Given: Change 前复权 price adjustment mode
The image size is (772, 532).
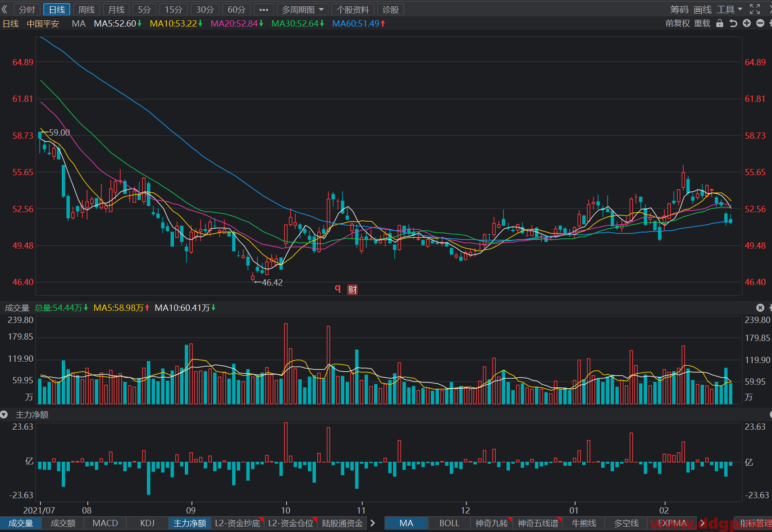Looking at the screenshot, I should tap(677, 23).
